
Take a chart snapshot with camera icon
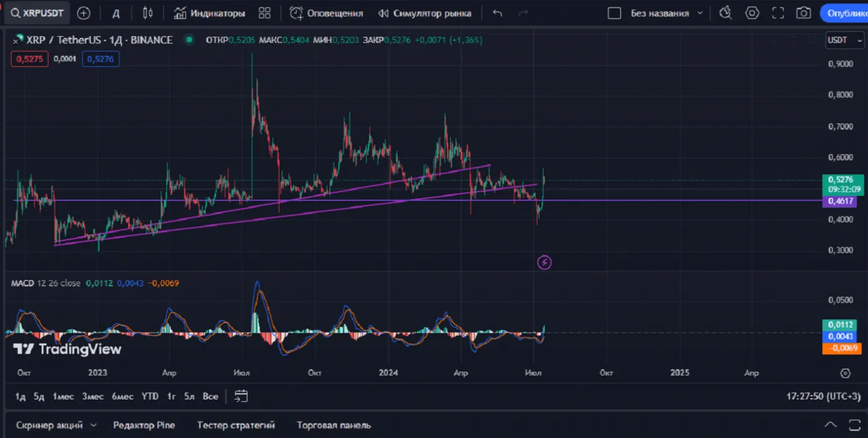(804, 13)
